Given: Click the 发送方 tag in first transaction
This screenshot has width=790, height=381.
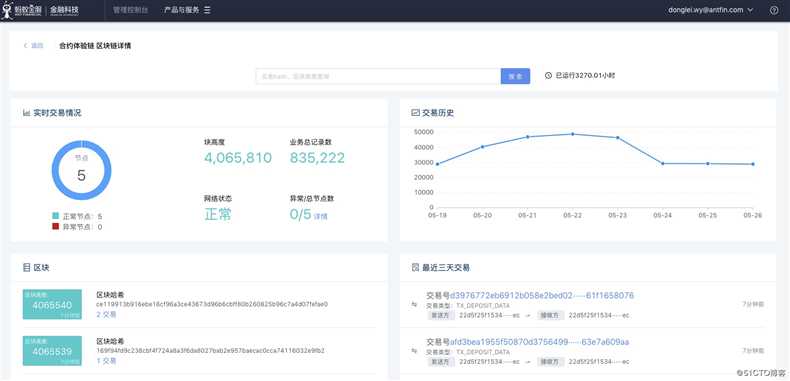Looking at the screenshot, I should pos(440,315).
